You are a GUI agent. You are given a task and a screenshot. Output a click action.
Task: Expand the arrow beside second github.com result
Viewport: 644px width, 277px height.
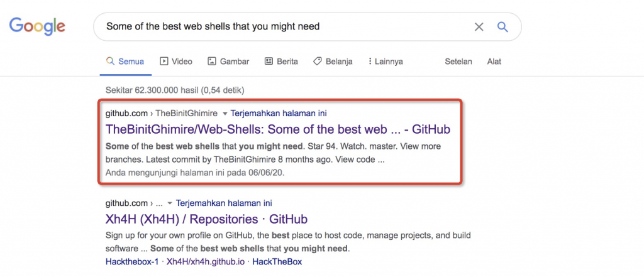pyautogui.click(x=170, y=203)
